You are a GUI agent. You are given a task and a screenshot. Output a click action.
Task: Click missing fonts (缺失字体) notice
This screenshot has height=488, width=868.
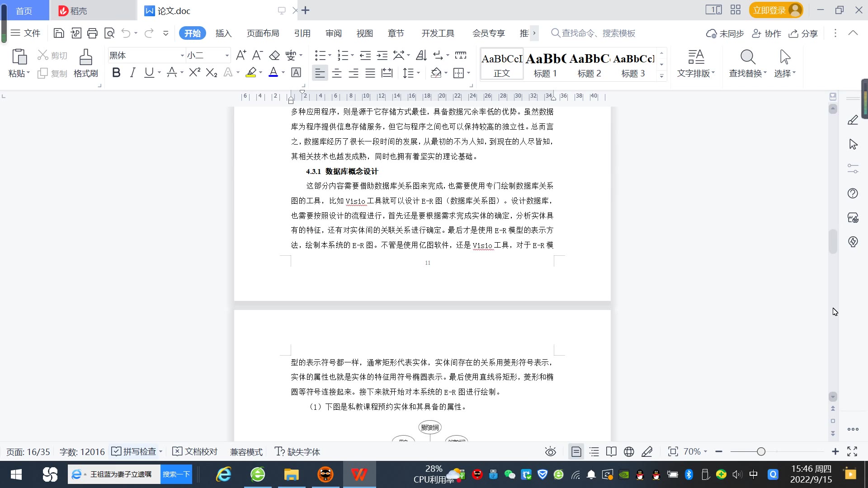[297, 451]
